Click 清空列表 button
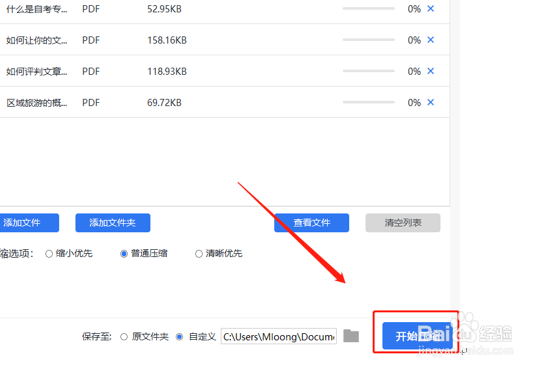545x370 pixels. [403, 223]
